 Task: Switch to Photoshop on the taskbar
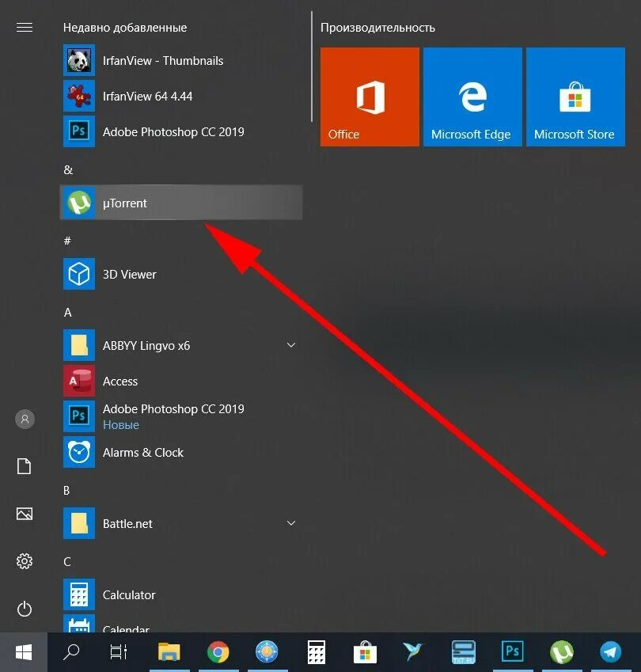coord(513,652)
